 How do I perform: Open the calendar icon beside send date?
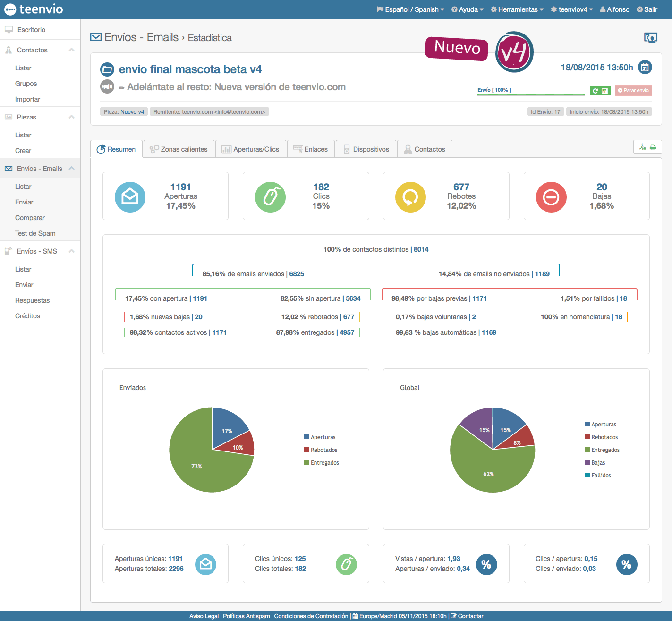pyautogui.click(x=645, y=68)
